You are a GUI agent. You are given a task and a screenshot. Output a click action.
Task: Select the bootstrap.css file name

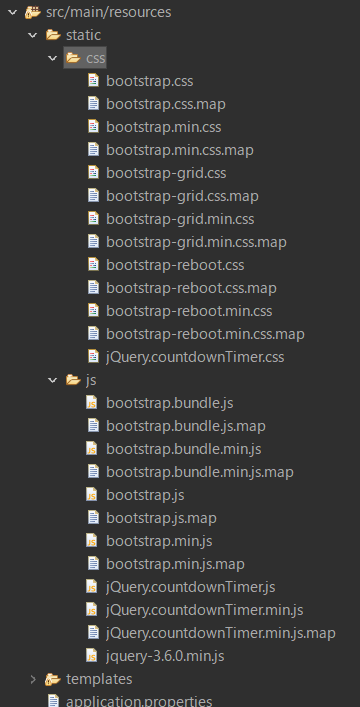coord(150,81)
